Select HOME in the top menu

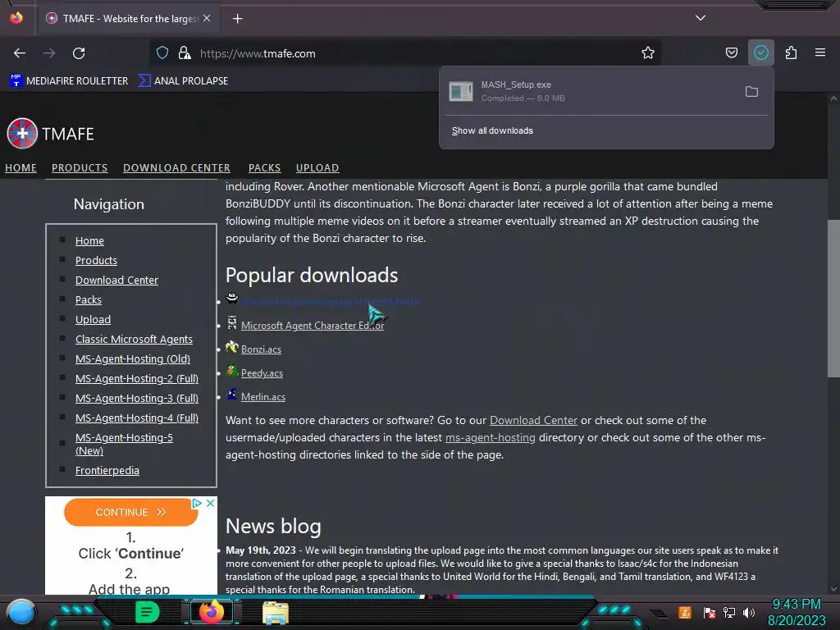(x=21, y=167)
